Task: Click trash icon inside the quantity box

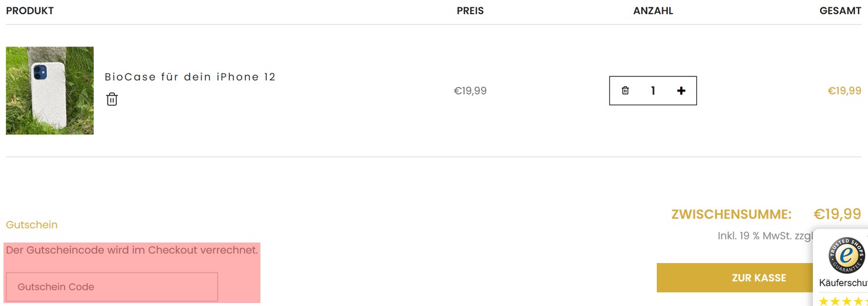Action: tap(625, 90)
